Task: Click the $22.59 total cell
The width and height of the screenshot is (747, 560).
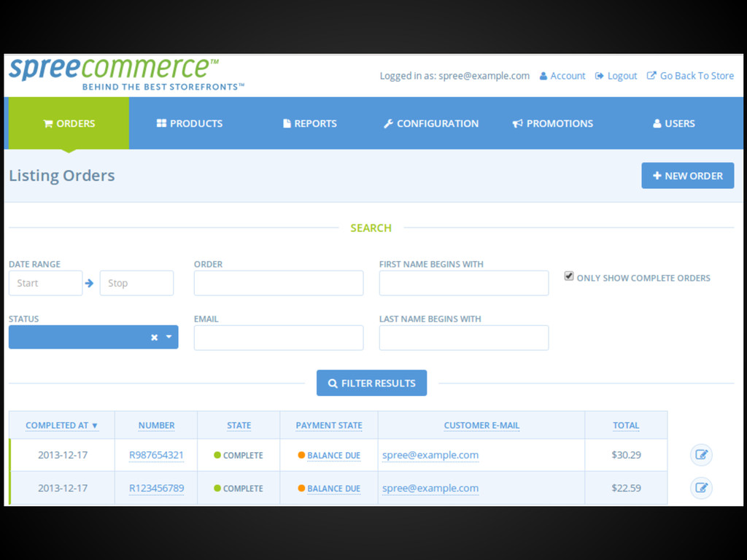Action: coord(626,488)
